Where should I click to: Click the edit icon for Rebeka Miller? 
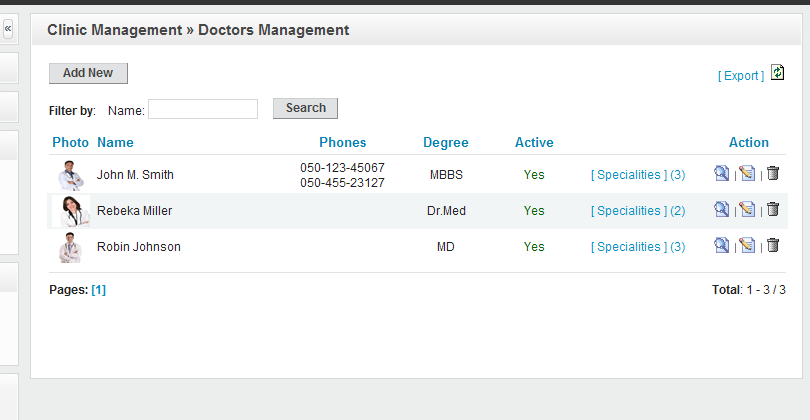(747, 210)
